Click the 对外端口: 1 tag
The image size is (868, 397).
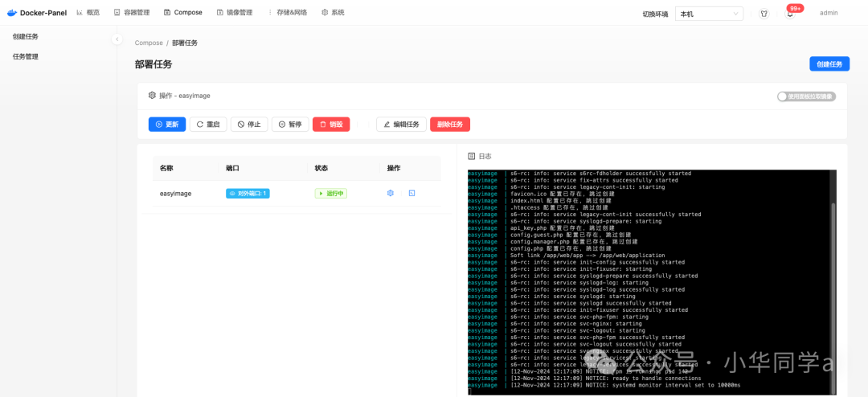[x=248, y=193]
